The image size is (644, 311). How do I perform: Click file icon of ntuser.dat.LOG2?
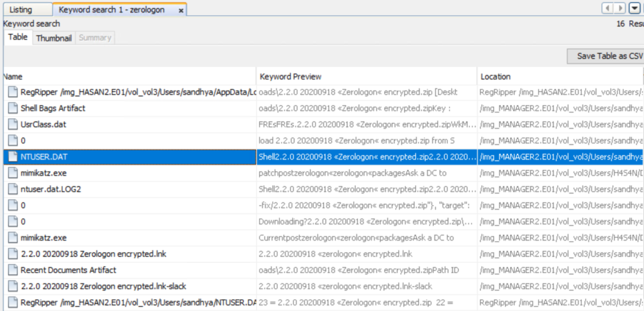[x=13, y=189]
